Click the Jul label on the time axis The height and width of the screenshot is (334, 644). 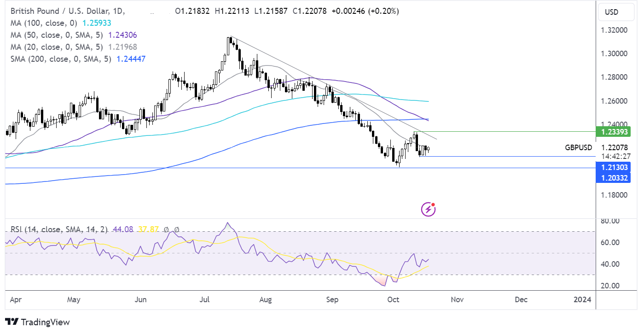205,299
